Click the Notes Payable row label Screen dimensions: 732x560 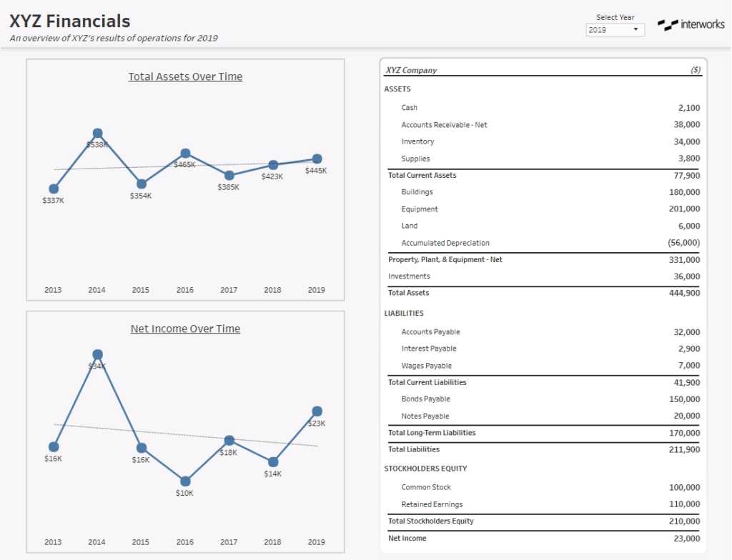[x=425, y=416]
